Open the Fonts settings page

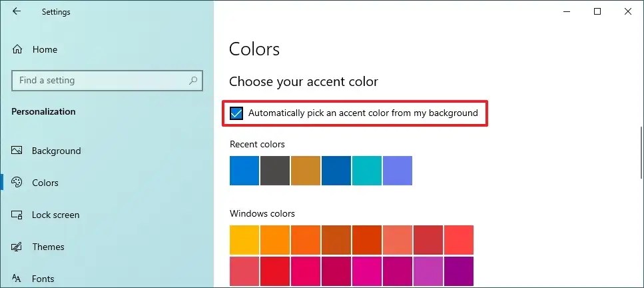click(x=107, y=279)
